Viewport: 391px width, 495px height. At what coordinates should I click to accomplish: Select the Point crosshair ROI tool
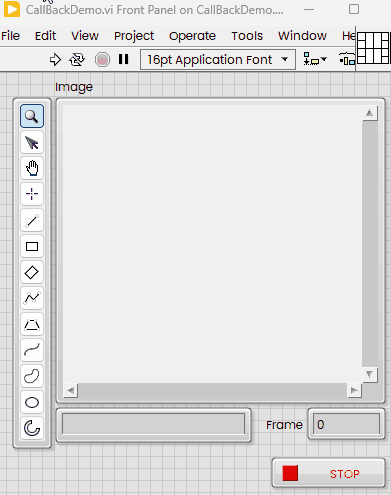click(x=32, y=194)
